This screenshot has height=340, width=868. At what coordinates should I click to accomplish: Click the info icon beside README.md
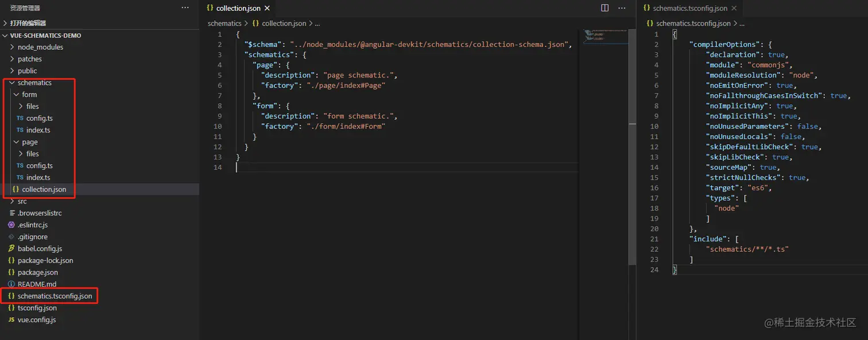[11, 284]
